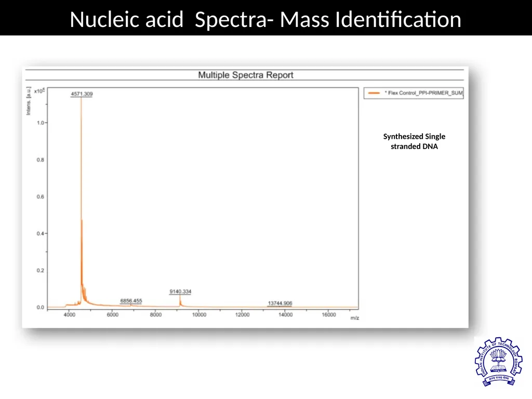Click the y-axis tick value 0.2
The height and width of the screenshot is (399, 532).
(x=41, y=270)
